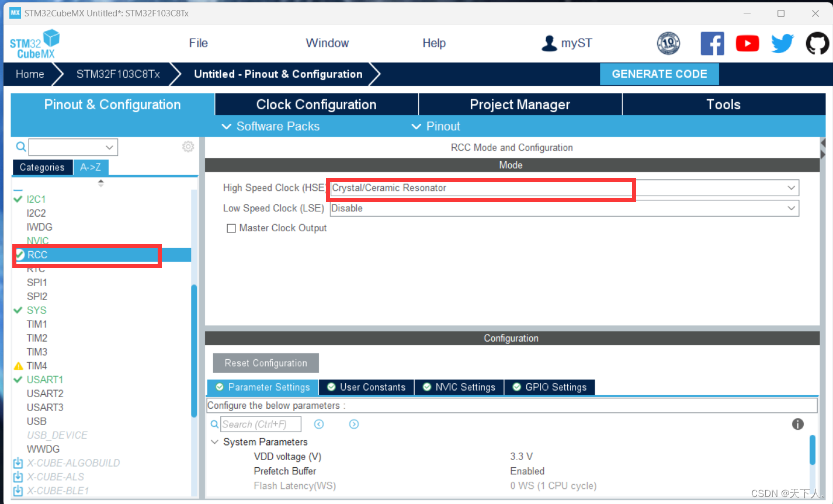Image resolution: width=833 pixels, height=504 pixels.
Task: Switch to the Tools tab
Action: tap(724, 105)
